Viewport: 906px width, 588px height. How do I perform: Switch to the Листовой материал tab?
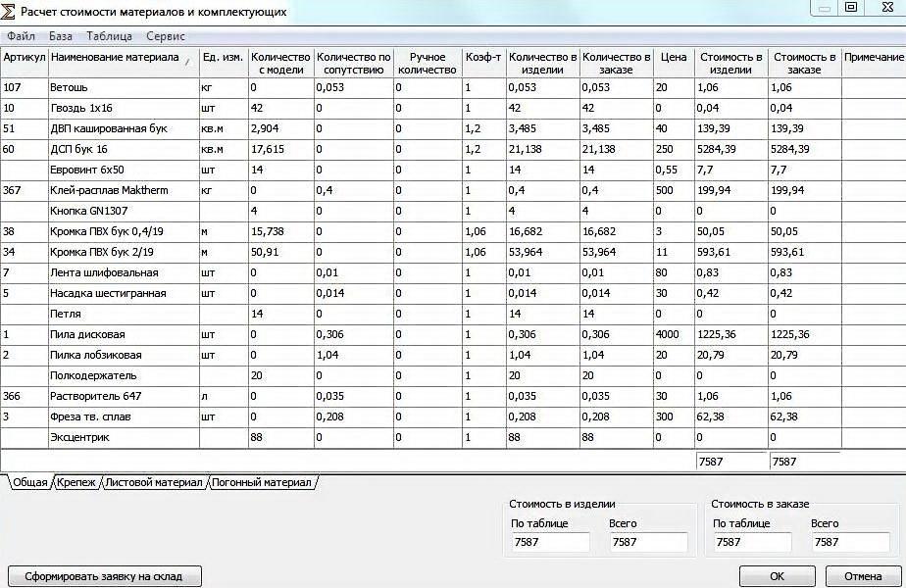click(154, 482)
